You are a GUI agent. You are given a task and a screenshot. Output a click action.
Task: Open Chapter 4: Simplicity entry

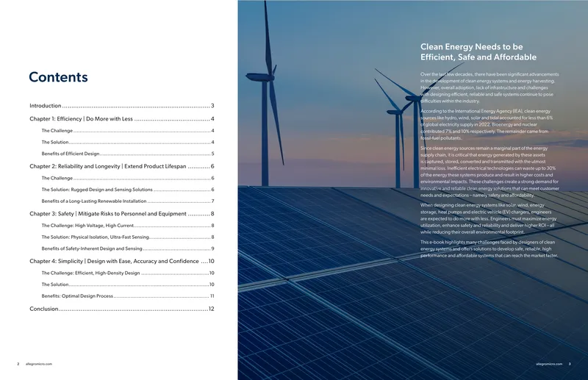point(122,261)
